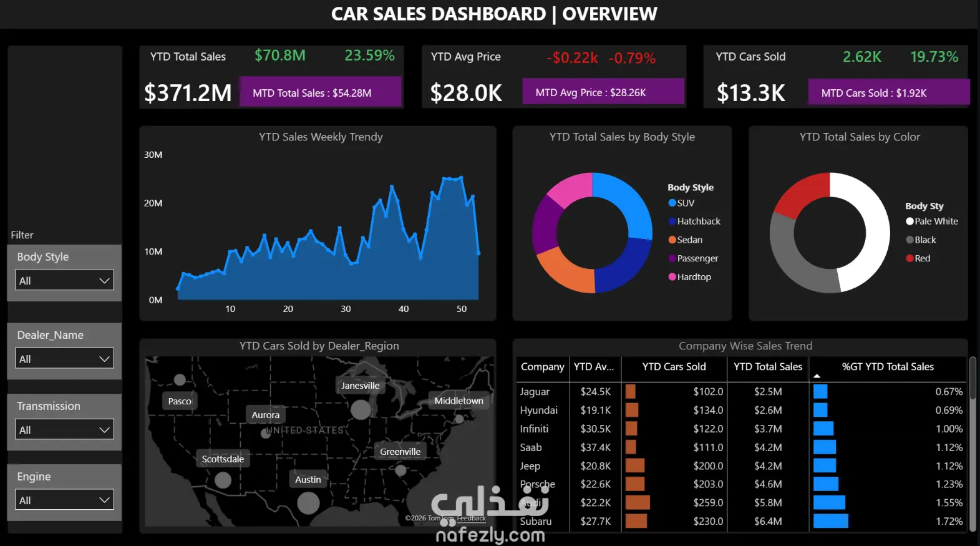Click the YTD Total Sales by Body Style title
The width and height of the screenshot is (980, 546).
pos(622,137)
